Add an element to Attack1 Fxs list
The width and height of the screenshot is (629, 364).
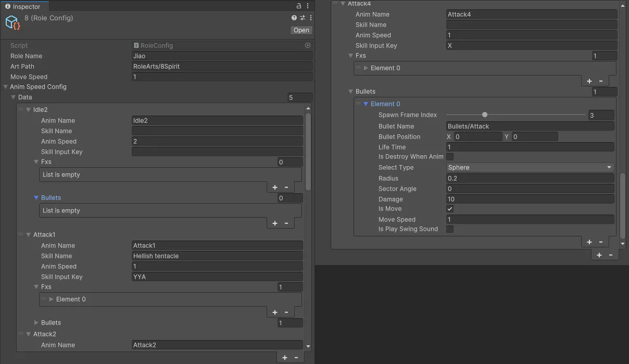point(274,312)
